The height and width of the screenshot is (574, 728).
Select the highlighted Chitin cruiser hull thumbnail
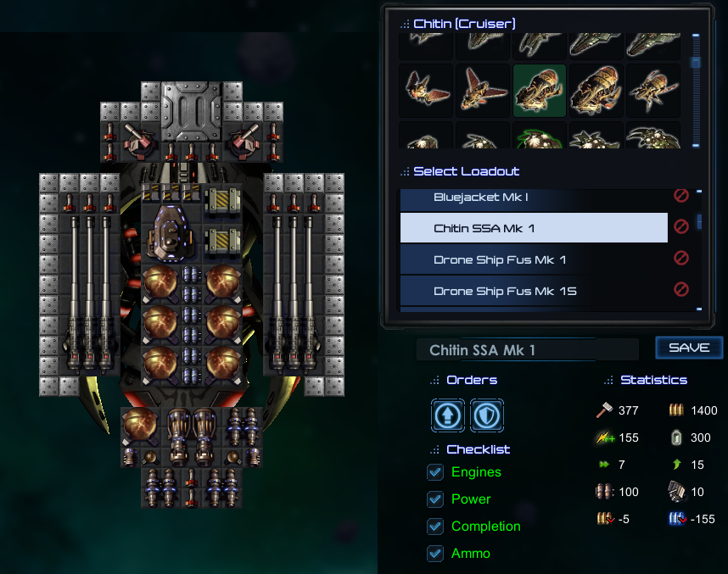coord(540,91)
